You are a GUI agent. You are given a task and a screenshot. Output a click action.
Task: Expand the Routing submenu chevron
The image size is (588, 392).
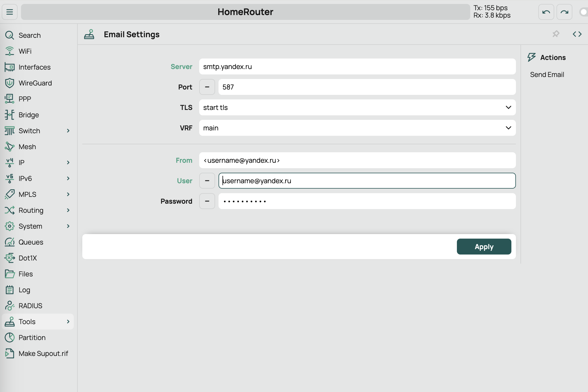pos(68,210)
